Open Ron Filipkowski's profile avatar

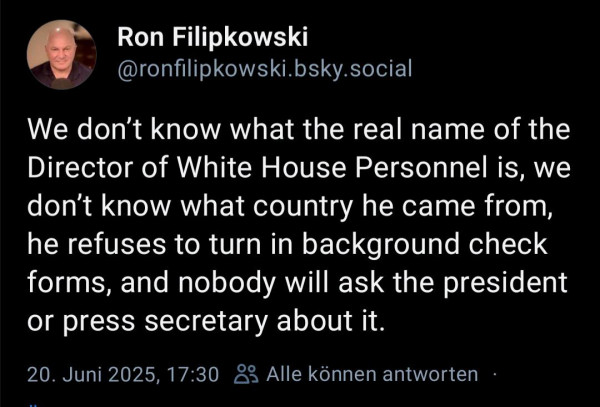61,55
